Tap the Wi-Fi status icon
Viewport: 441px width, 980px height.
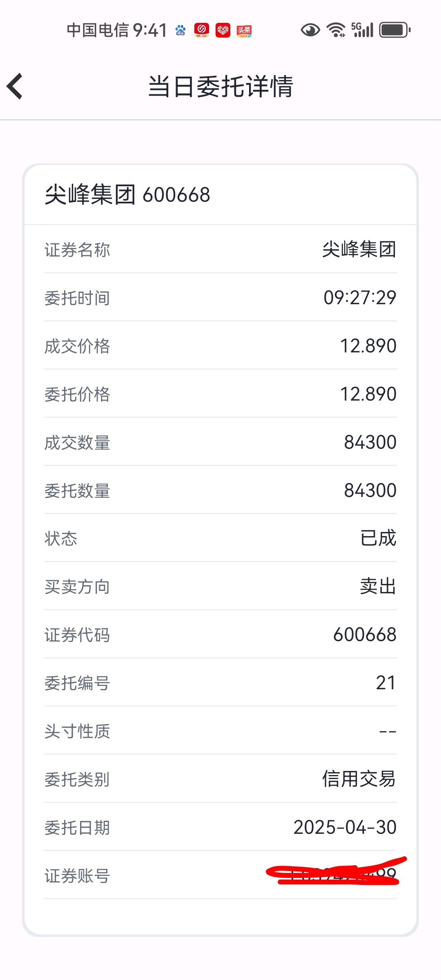point(336,30)
